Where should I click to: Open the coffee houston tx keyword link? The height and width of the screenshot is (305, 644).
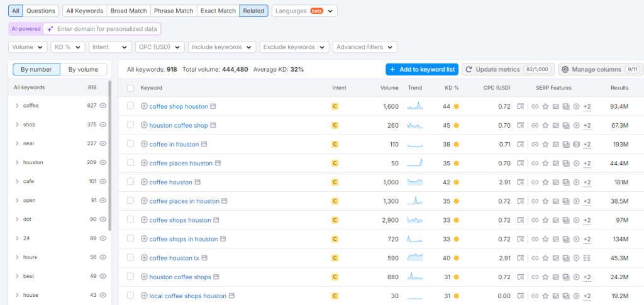[x=174, y=258]
